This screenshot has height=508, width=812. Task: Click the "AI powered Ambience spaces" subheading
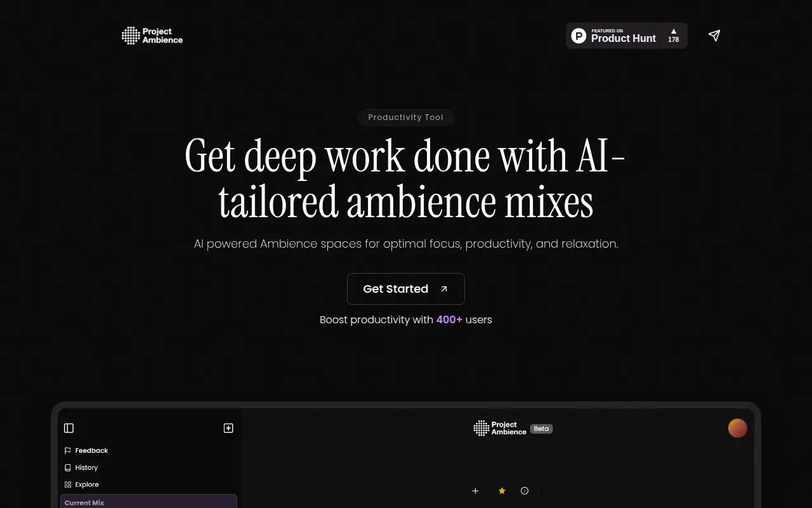click(406, 244)
